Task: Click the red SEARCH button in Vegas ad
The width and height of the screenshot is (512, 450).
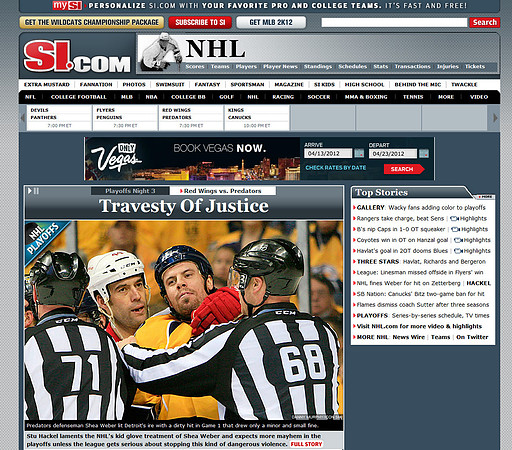Action: click(x=404, y=169)
